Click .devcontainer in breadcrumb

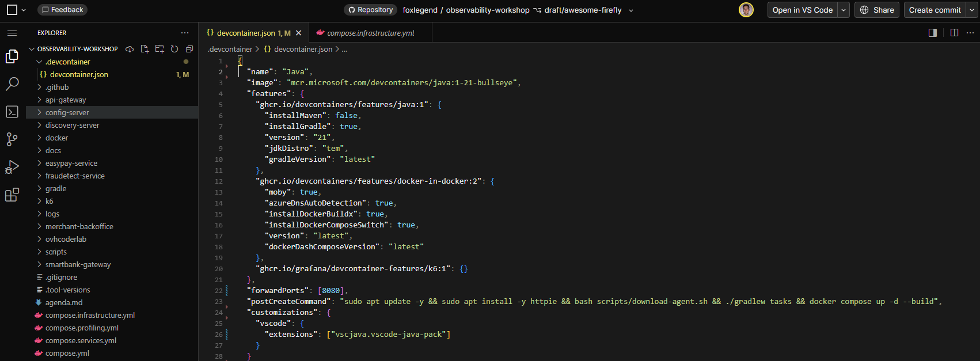(x=230, y=49)
